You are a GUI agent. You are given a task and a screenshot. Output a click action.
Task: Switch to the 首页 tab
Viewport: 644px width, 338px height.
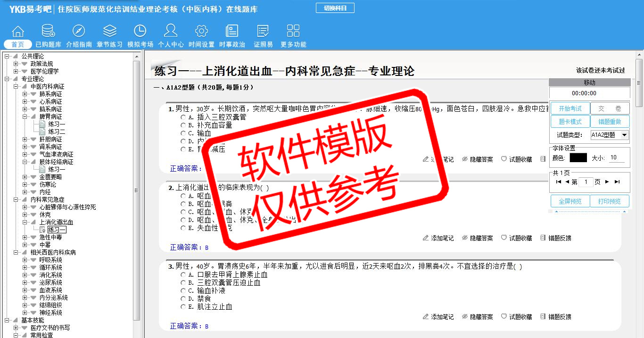(18, 44)
